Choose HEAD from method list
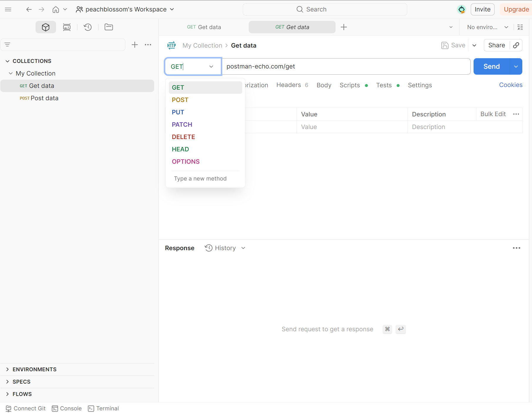 click(205, 149)
